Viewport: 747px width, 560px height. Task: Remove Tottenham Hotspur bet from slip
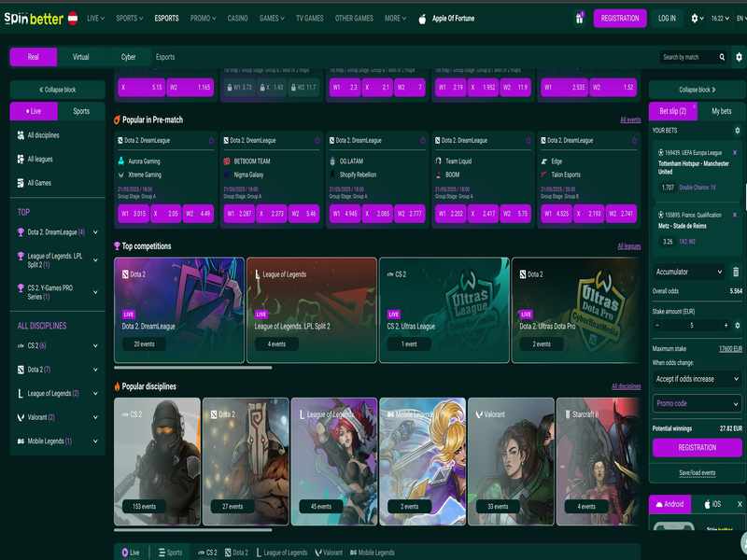pyautogui.click(x=735, y=152)
